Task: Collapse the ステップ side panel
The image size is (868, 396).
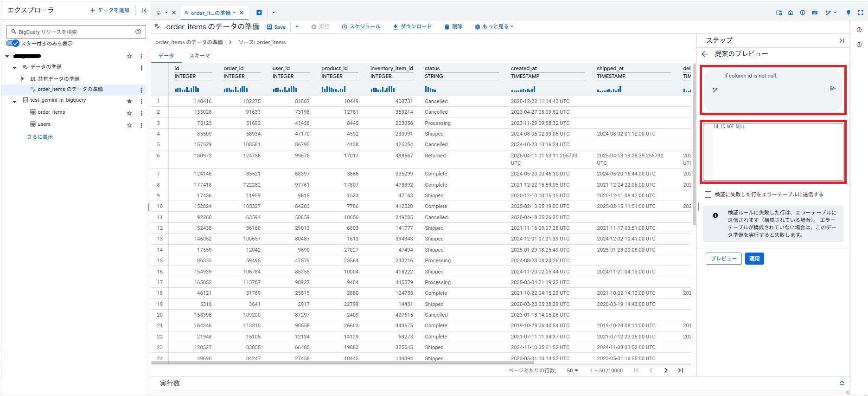Action: (x=842, y=41)
